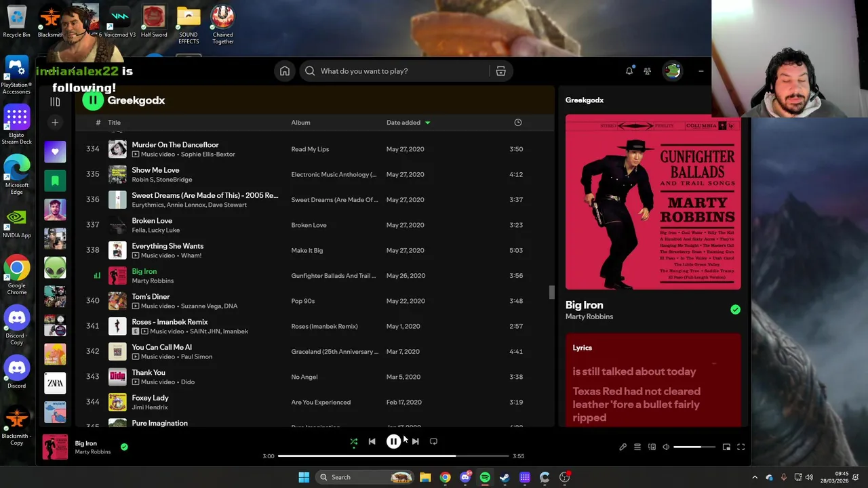Open the miniplayer
868x488 pixels.
click(x=726, y=447)
